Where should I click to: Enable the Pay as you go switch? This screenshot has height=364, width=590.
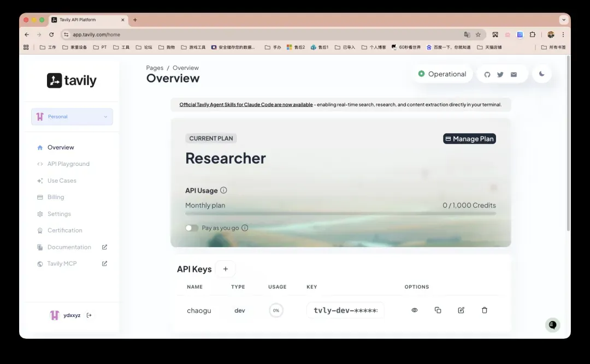tap(192, 228)
